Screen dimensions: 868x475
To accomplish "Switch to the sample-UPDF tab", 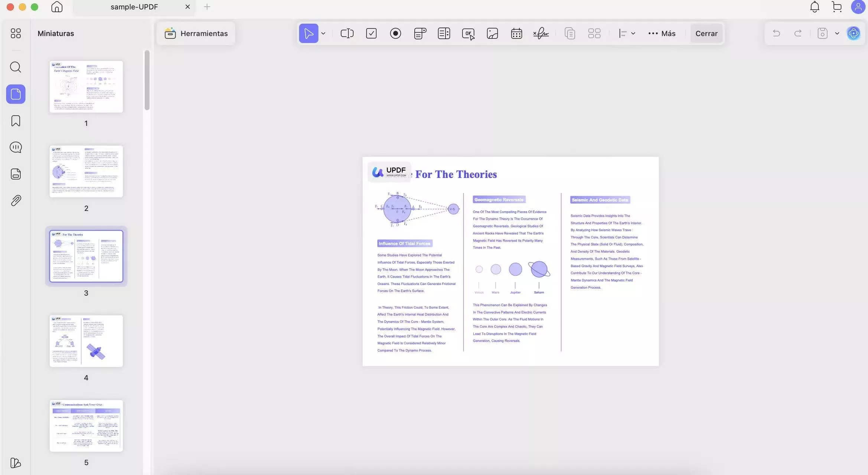I will pos(134,7).
